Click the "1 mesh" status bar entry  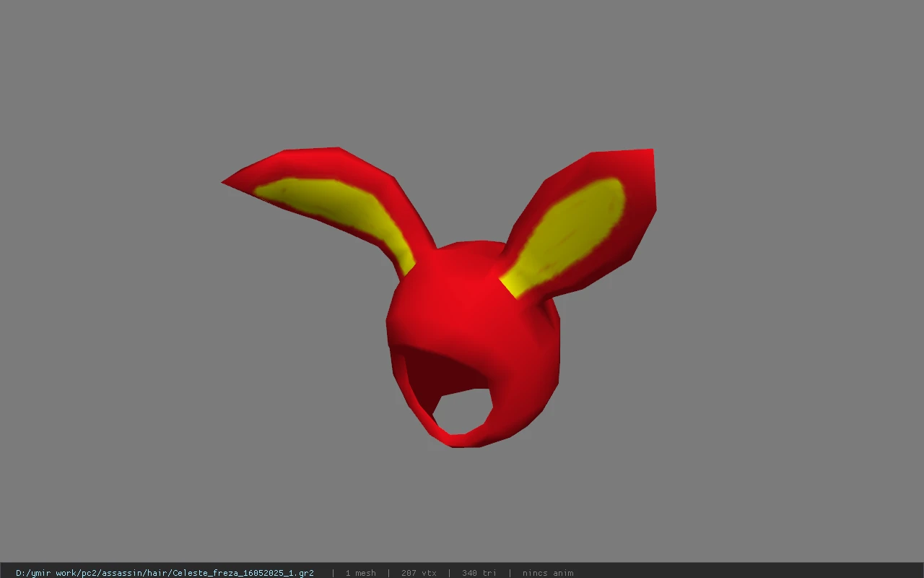(360, 573)
